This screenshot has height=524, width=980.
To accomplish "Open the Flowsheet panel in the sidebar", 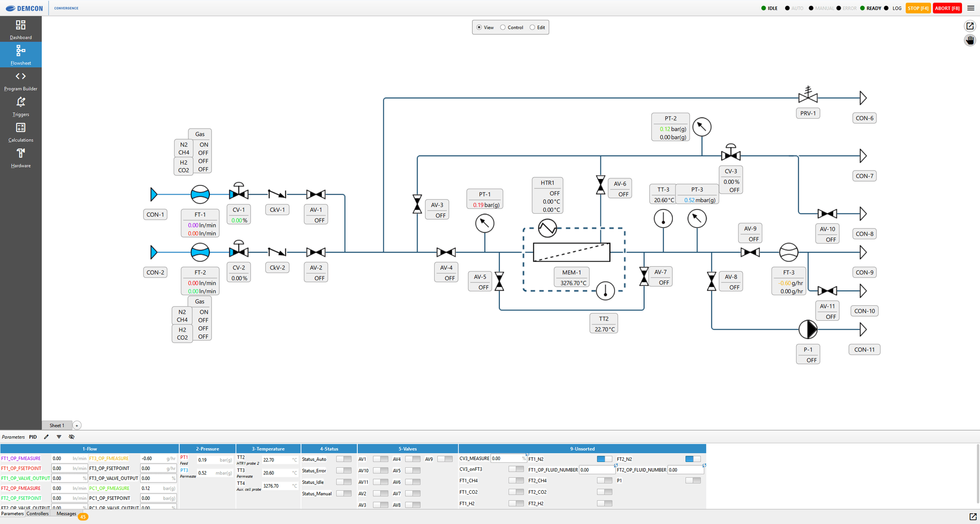I will point(20,54).
